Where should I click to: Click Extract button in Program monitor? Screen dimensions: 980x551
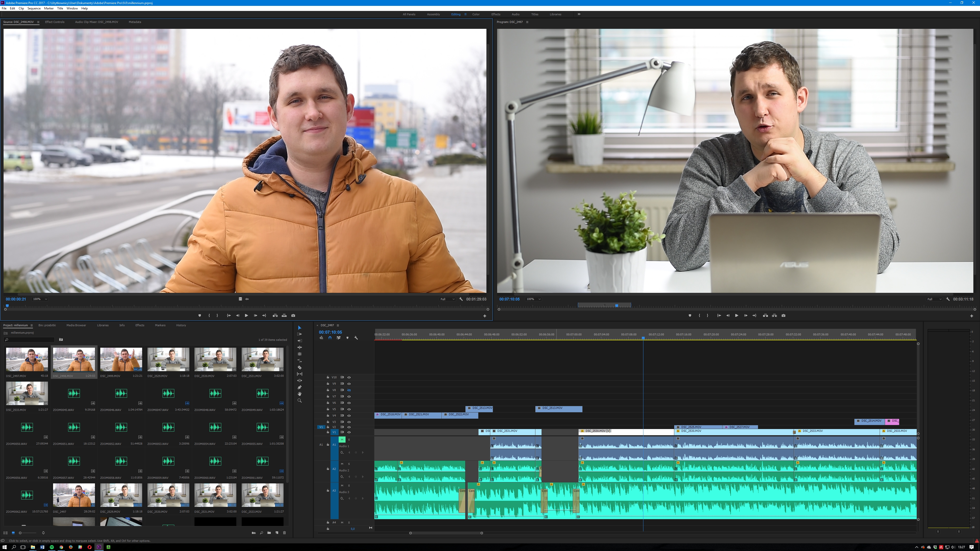coord(774,315)
